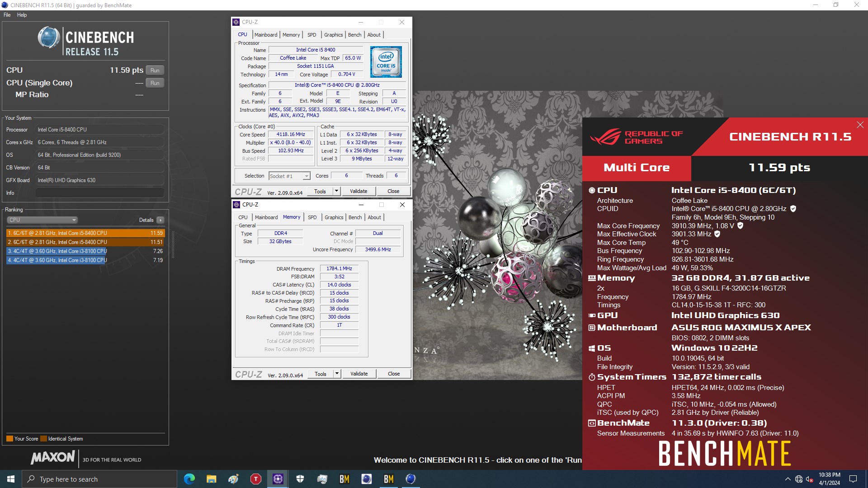
Task: Select ranking entry 1 scoring 11.59
Action: tap(85, 233)
